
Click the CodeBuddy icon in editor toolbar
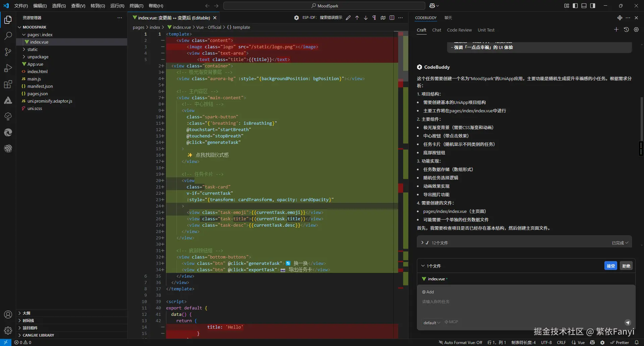(x=296, y=18)
